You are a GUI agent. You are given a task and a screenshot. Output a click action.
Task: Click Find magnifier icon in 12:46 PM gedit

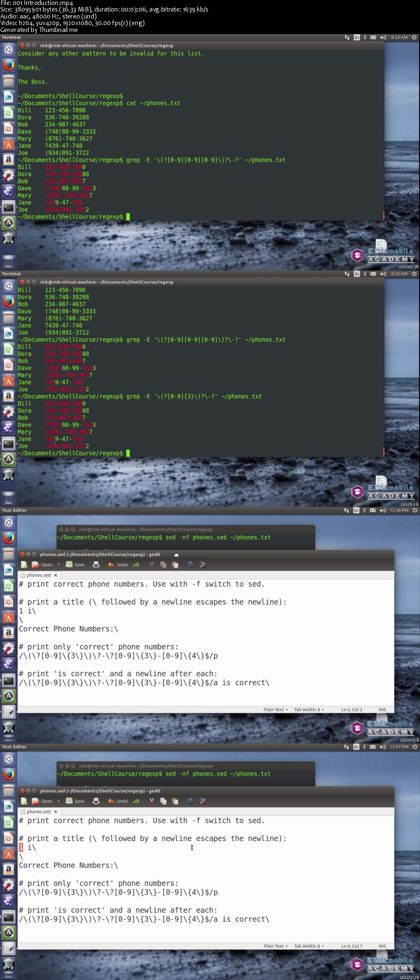[x=190, y=565]
